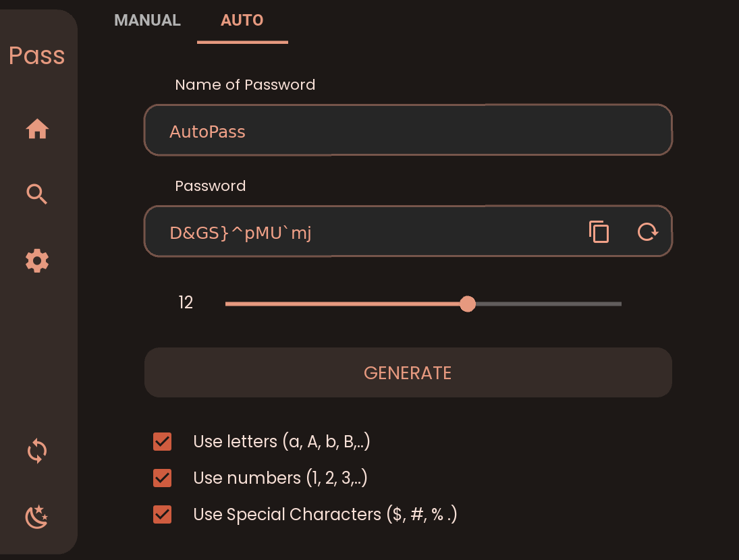The image size is (739, 560).
Task: Focus the Name of Password field
Action: [408, 130]
